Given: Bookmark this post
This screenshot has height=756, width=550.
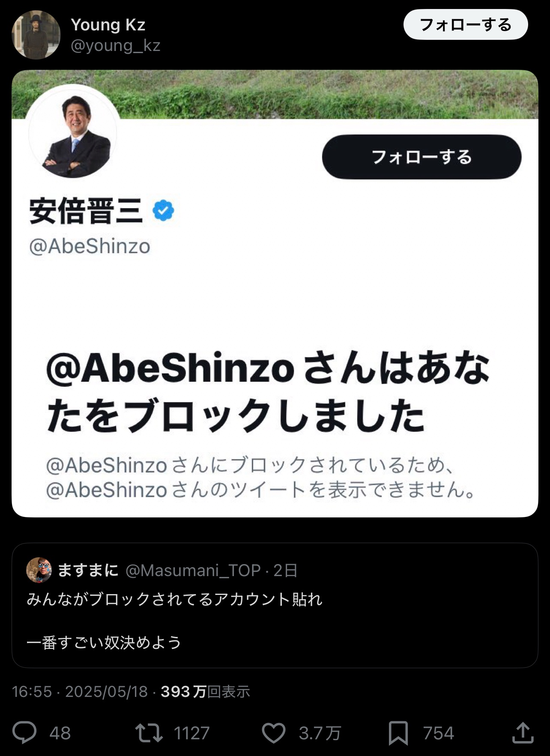Looking at the screenshot, I should click(x=398, y=733).
